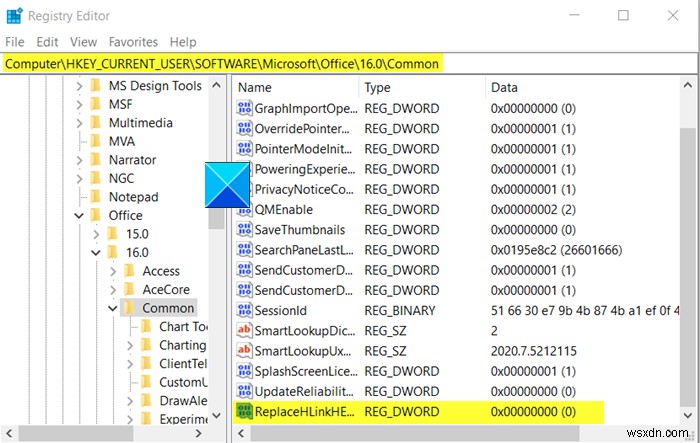Image resolution: width=700 pixels, height=443 pixels.
Task: Click the values pane scroll up arrow
Action: 688,85
